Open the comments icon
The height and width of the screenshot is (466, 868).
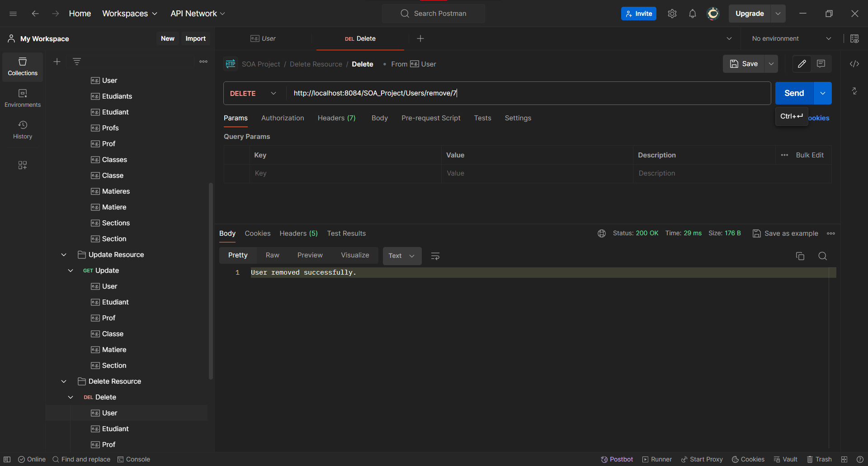[x=821, y=64]
